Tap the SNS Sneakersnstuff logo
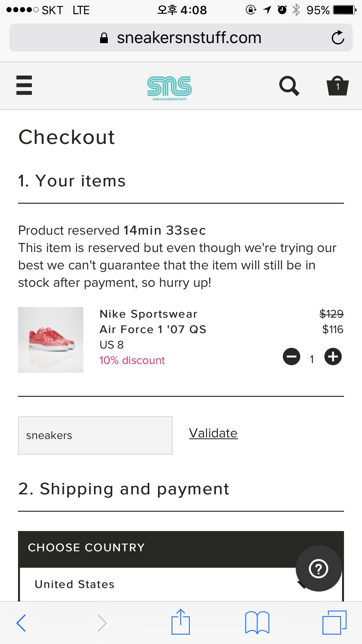This screenshot has width=362, height=644. pyautogui.click(x=170, y=88)
